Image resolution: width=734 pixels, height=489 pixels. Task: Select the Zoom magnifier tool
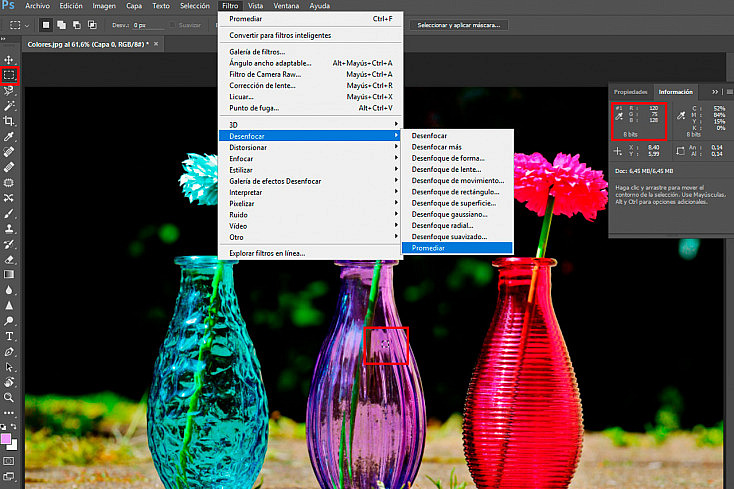coord(9,398)
